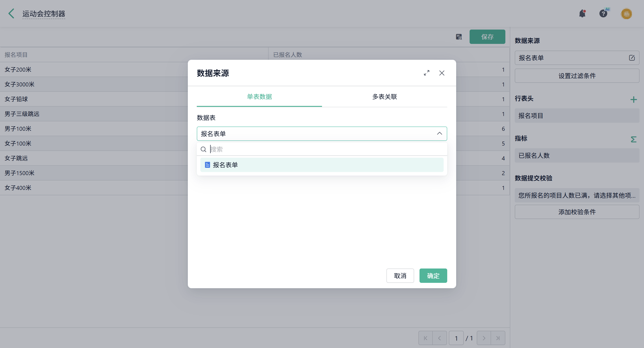Click the 确定 button

pos(433,276)
